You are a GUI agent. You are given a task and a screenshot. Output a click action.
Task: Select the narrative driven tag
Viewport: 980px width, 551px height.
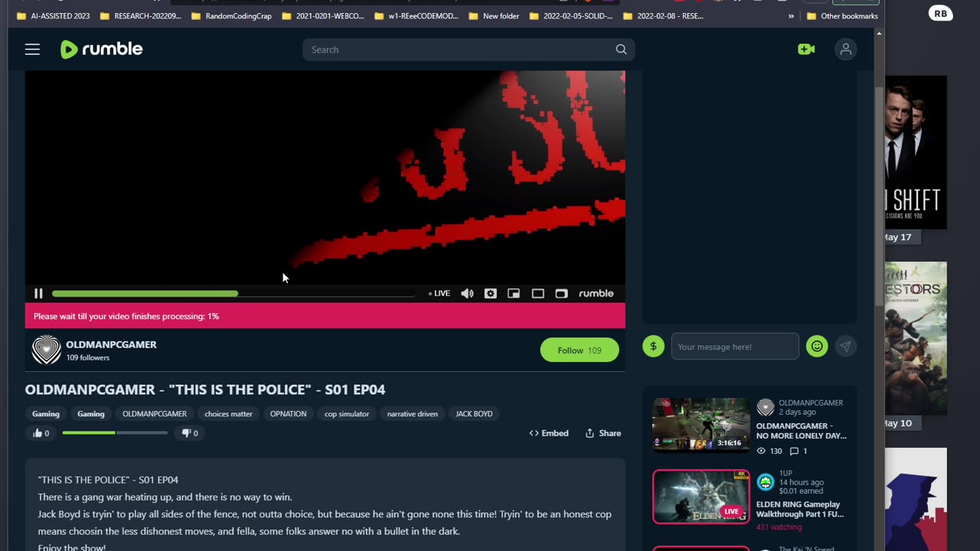(413, 413)
